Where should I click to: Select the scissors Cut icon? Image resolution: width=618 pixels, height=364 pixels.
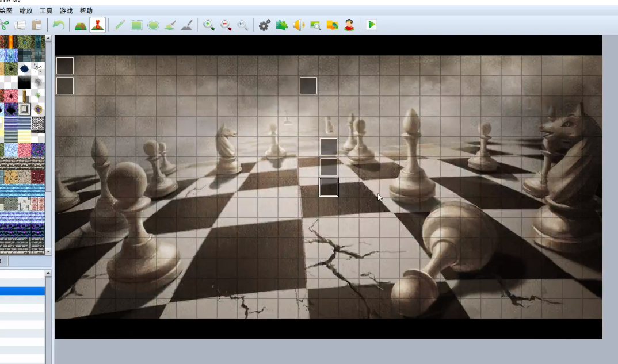click(4, 25)
